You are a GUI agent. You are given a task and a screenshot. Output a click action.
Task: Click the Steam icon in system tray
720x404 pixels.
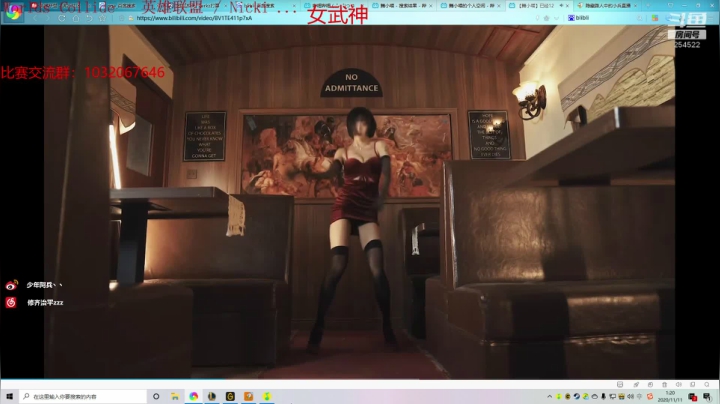tap(577, 396)
